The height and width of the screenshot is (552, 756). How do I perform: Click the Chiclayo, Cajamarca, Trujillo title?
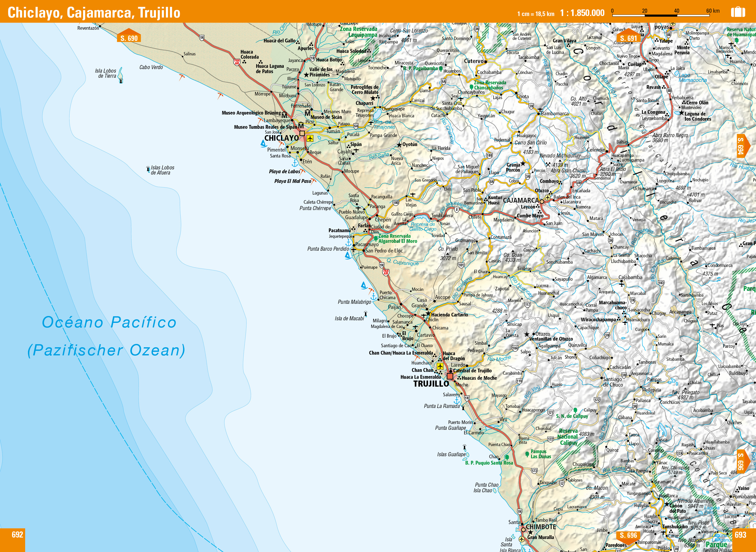pos(94,13)
